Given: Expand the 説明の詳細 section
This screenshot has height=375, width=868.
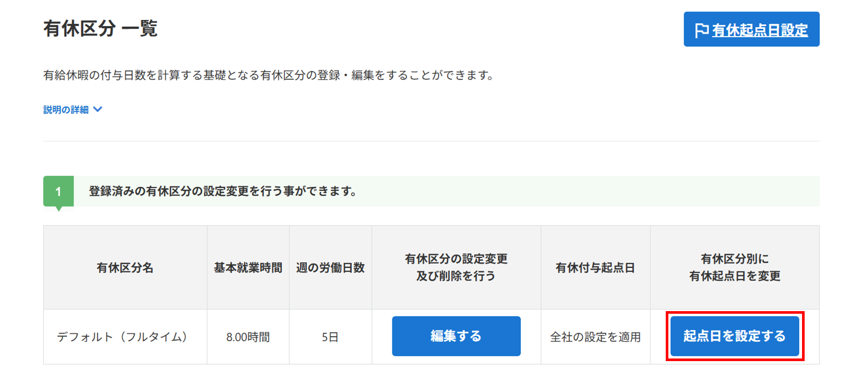Looking at the screenshot, I should (x=66, y=110).
